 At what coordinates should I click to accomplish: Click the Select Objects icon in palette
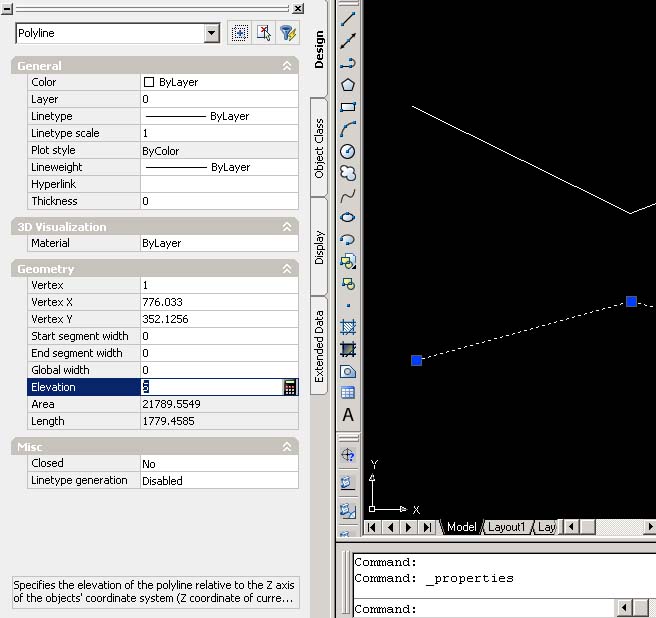[264, 33]
